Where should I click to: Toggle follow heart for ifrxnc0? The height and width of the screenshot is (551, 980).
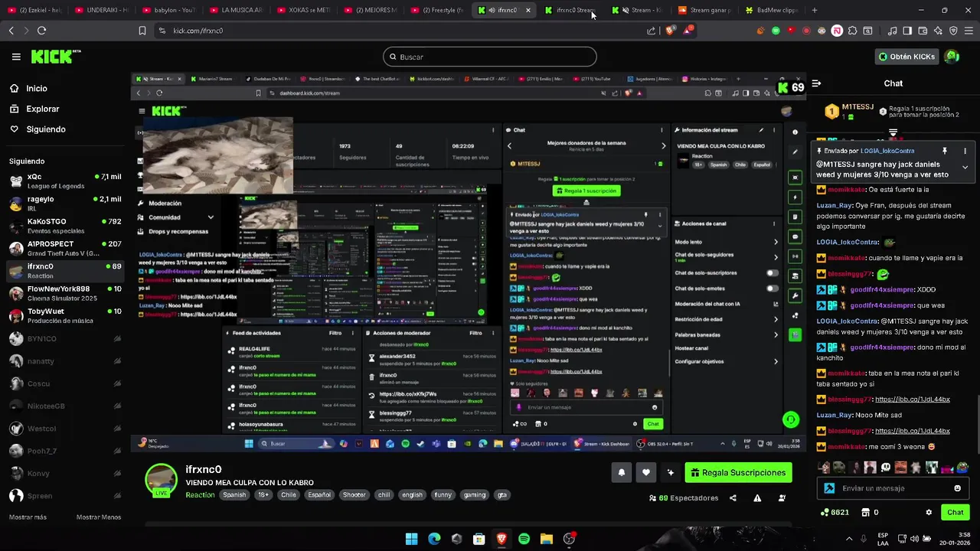click(x=646, y=472)
